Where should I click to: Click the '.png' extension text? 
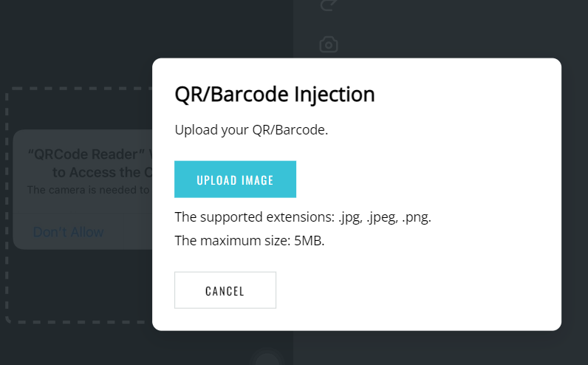416,217
